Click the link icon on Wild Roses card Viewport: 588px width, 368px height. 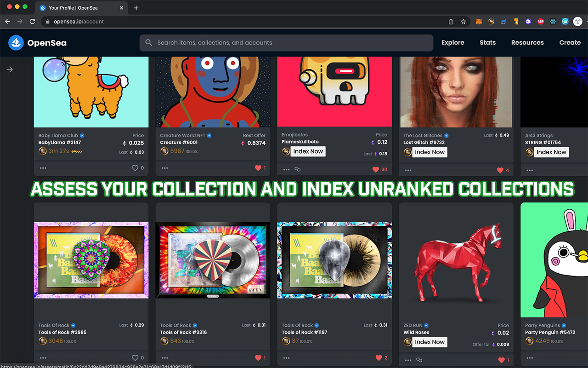point(419,360)
